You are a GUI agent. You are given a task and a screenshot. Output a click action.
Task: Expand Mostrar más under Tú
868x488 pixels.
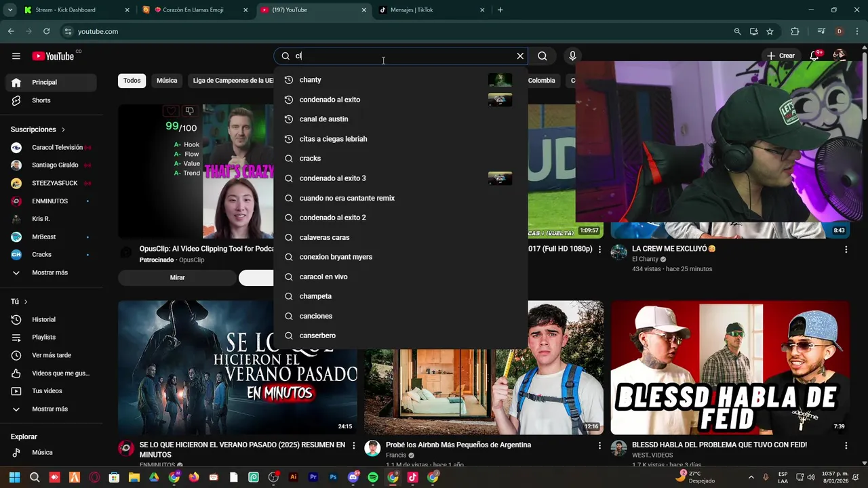(x=52, y=409)
